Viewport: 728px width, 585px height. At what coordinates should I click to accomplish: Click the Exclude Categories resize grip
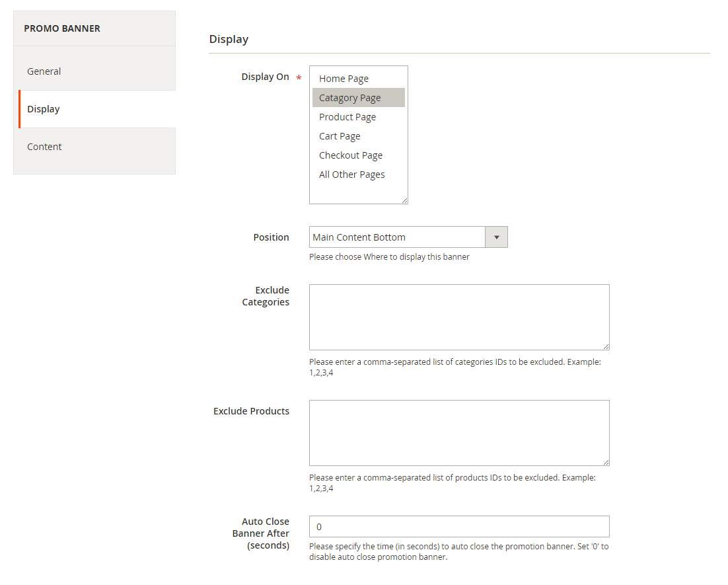click(606, 346)
